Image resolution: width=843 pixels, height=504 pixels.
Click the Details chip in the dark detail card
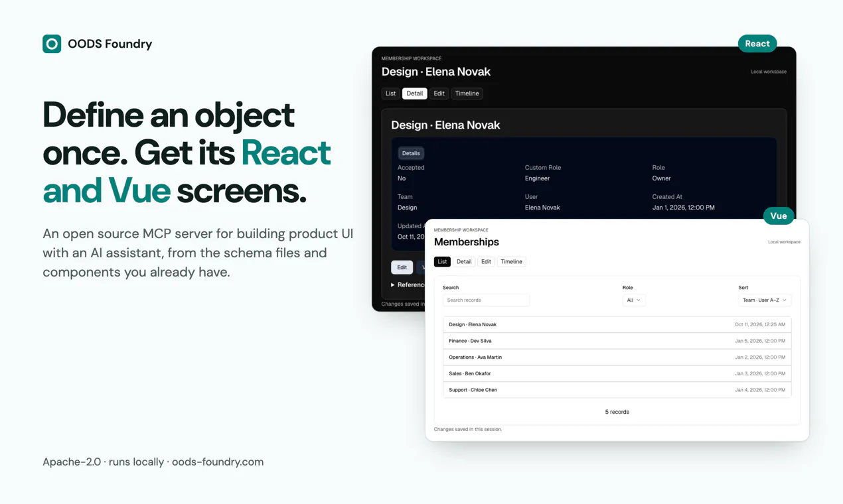pyautogui.click(x=411, y=153)
